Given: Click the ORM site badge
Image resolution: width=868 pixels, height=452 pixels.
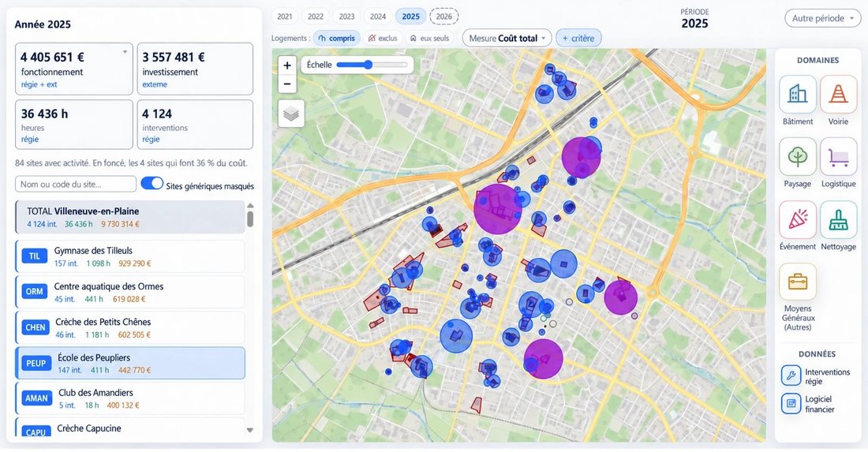Looking at the screenshot, I should [34, 292].
